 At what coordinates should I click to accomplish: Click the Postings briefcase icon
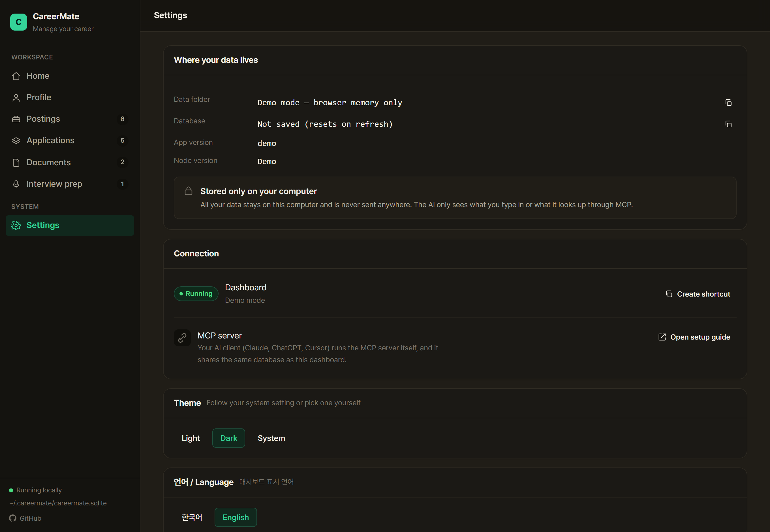[x=16, y=119]
